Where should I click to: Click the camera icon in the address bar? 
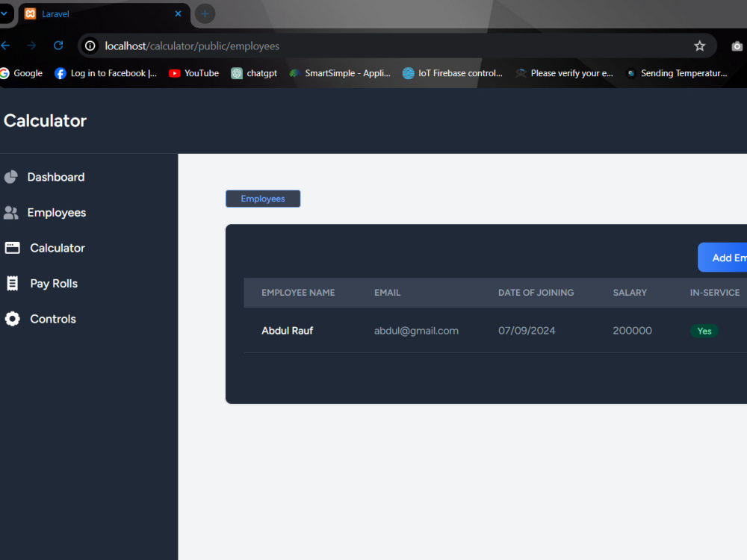[737, 46]
